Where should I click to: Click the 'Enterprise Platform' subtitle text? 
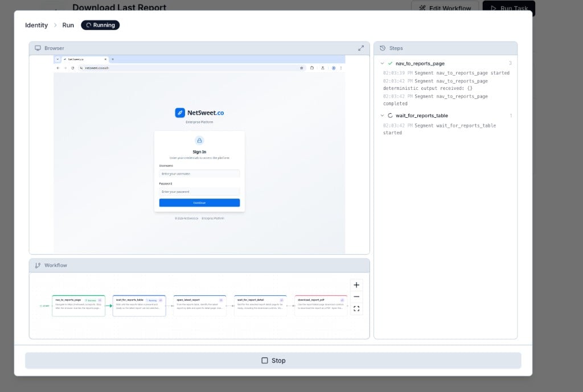click(200, 122)
